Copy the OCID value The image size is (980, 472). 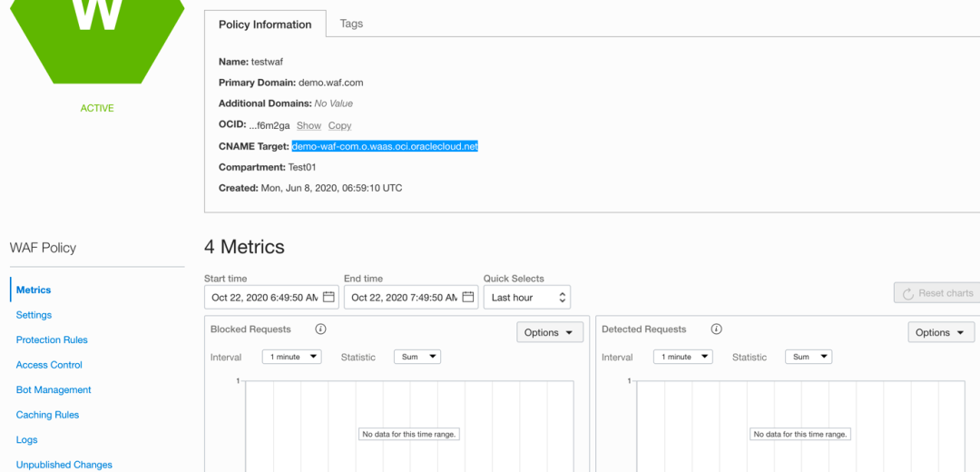[x=339, y=125]
